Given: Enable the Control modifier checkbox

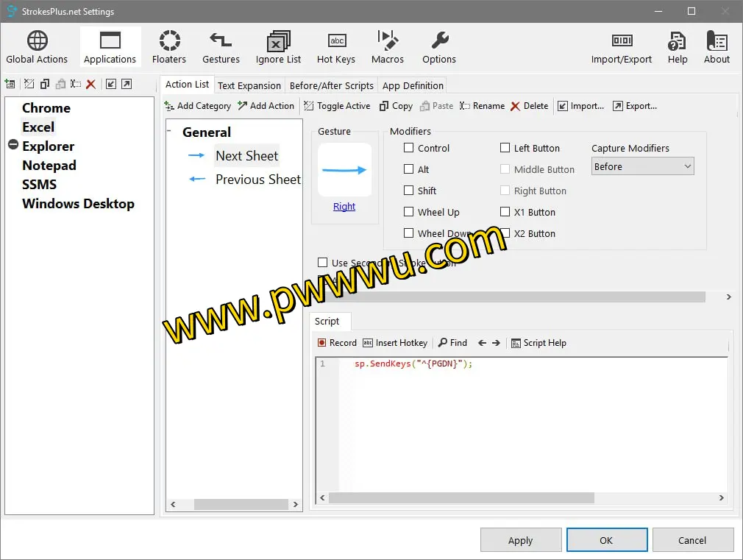Looking at the screenshot, I should pos(408,148).
